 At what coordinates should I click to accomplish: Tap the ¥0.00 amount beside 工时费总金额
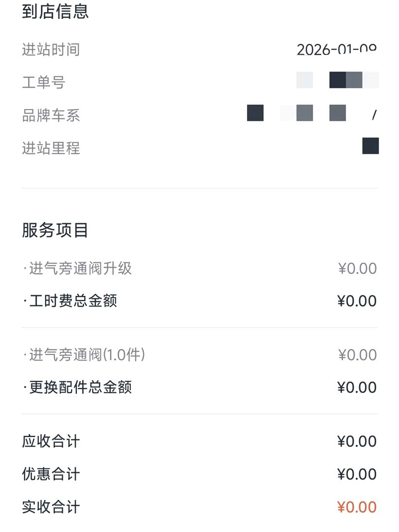[357, 301]
